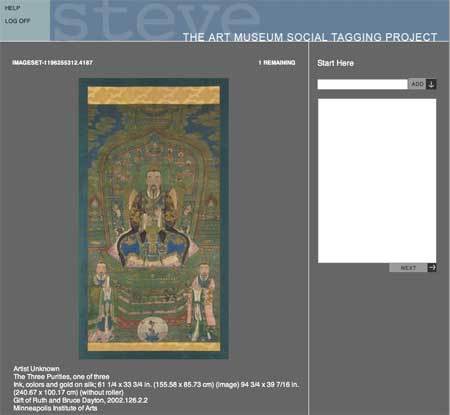Click the ADD button
The height and width of the screenshot is (415, 450).
[417, 84]
